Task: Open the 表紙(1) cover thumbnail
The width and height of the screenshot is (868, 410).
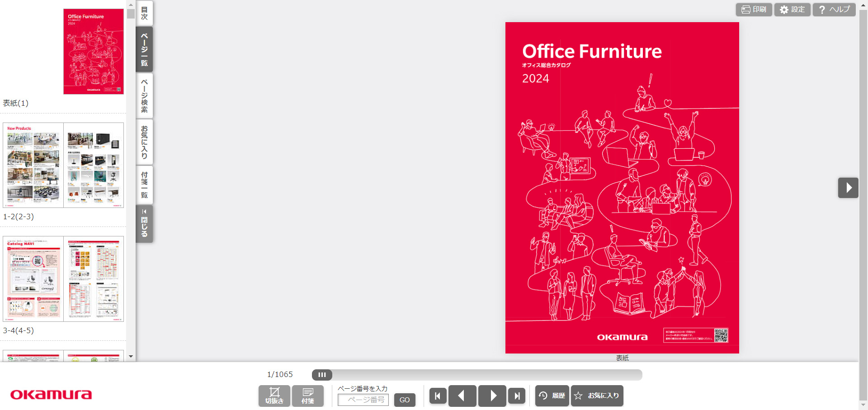Action: [94, 52]
